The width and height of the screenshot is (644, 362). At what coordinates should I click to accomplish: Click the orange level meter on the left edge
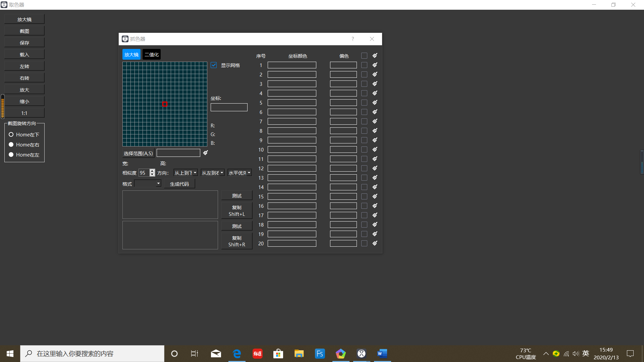coord(3,107)
